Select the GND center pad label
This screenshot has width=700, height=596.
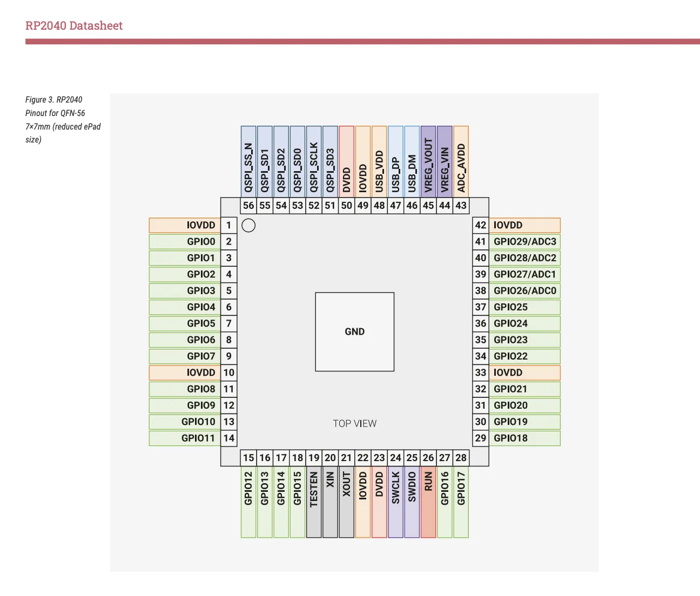click(x=354, y=331)
